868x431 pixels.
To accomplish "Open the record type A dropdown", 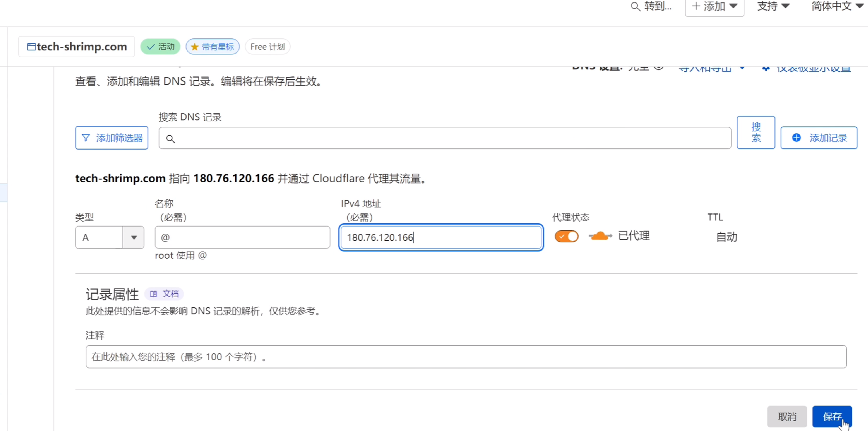I will 134,237.
